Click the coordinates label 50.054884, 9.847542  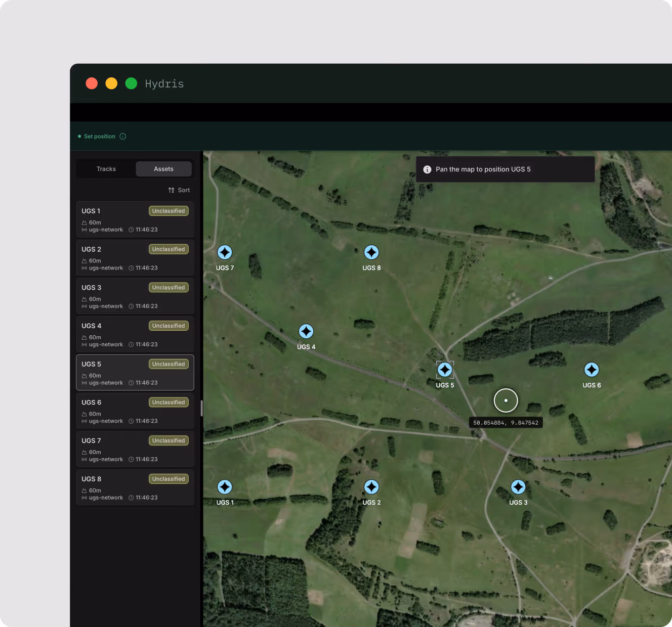click(x=506, y=423)
